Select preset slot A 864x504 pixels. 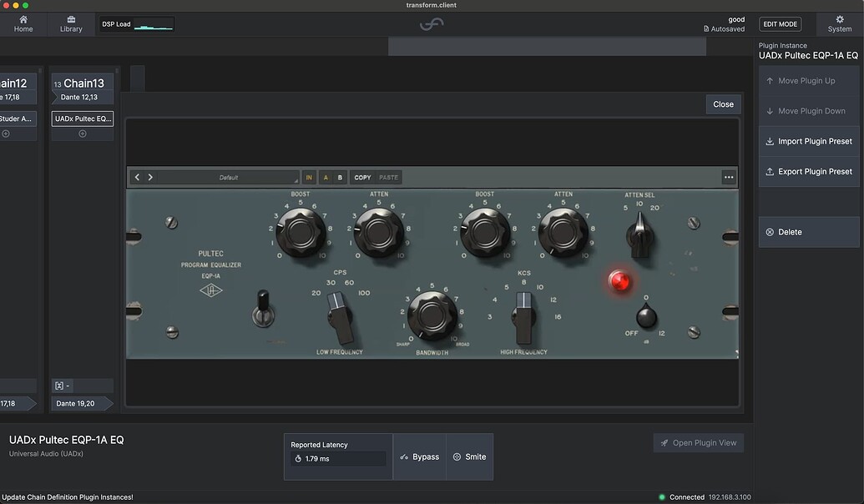[326, 178]
